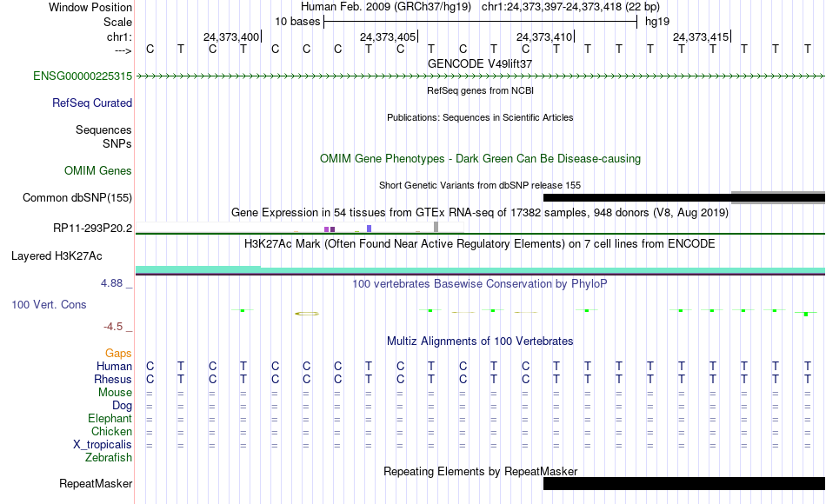Click the gray GTEx expression bar
Screen dimensions: 826x504
[436, 227]
